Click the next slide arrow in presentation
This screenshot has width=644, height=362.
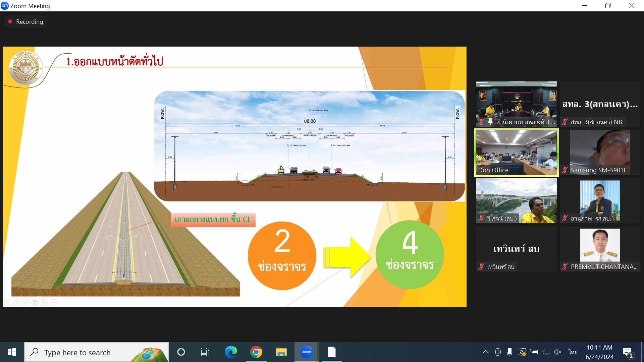pyautogui.click(x=16, y=302)
